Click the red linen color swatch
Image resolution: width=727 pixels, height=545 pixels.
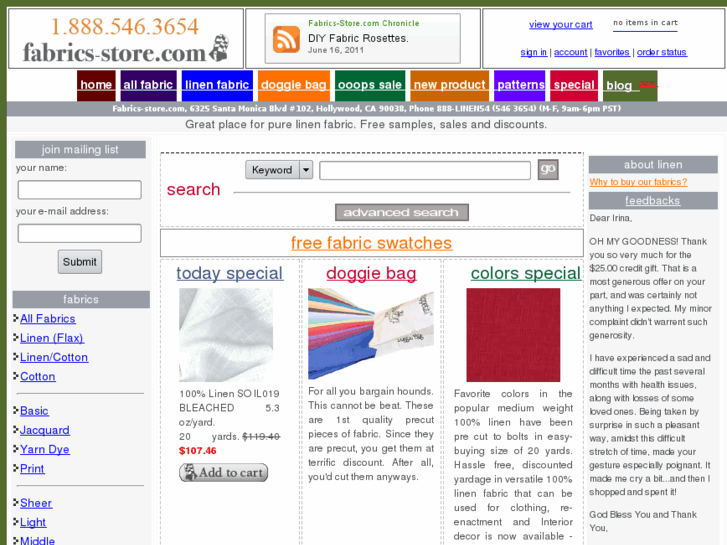(513, 335)
